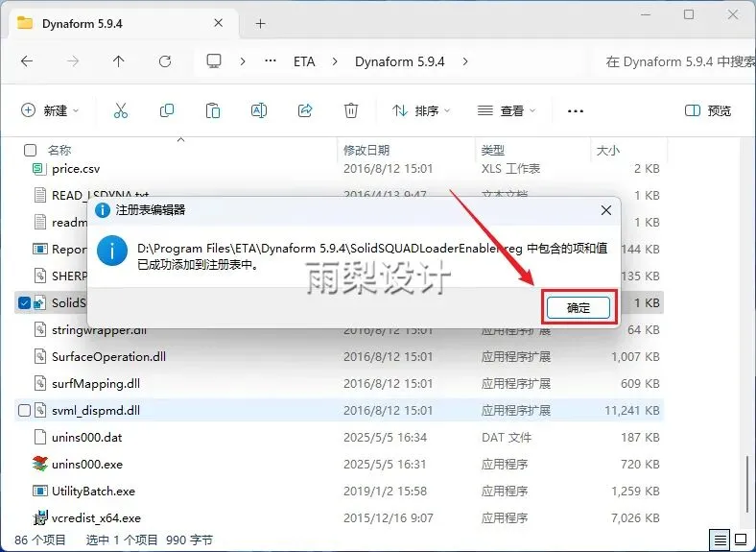Refresh the folder view
Viewport: 756px width, 552px height.
pyautogui.click(x=165, y=61)
